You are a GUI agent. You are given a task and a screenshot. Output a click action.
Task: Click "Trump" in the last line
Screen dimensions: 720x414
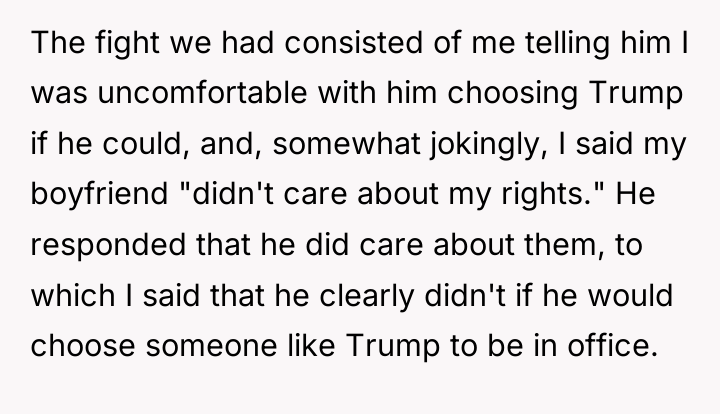coord(393,346)
